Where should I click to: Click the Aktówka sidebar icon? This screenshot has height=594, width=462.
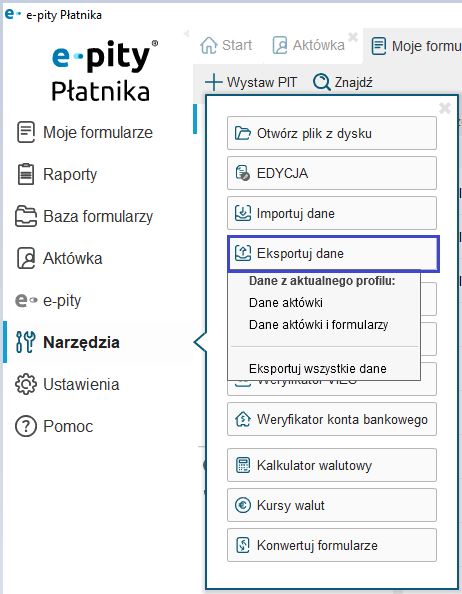pos(26,258)
